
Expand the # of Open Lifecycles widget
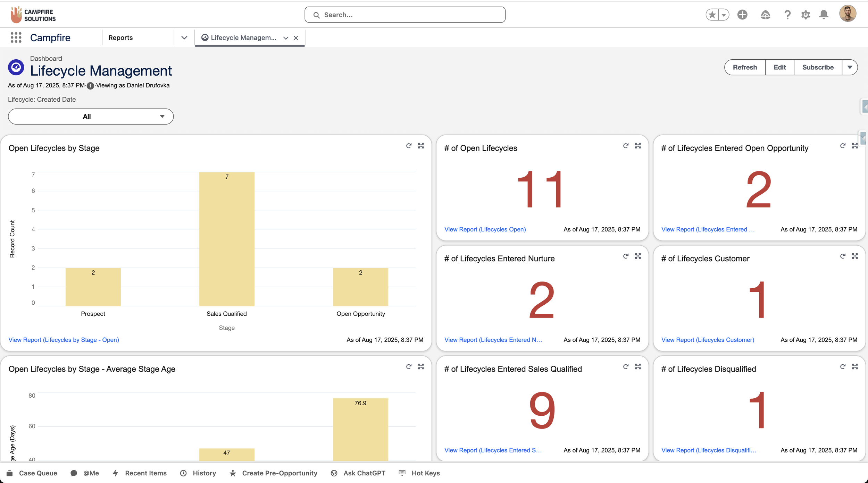click(638, 146)
